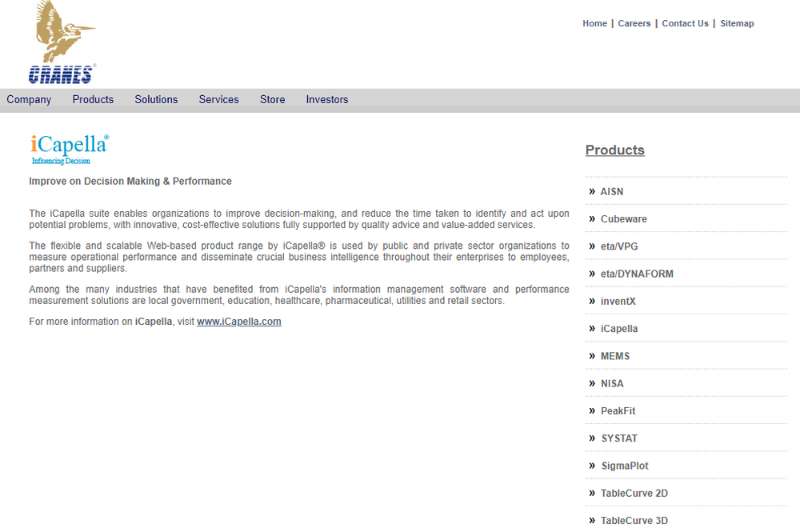Click the iCapella product logo
This screenshot has height=532, width=800.
click(68, 148)
